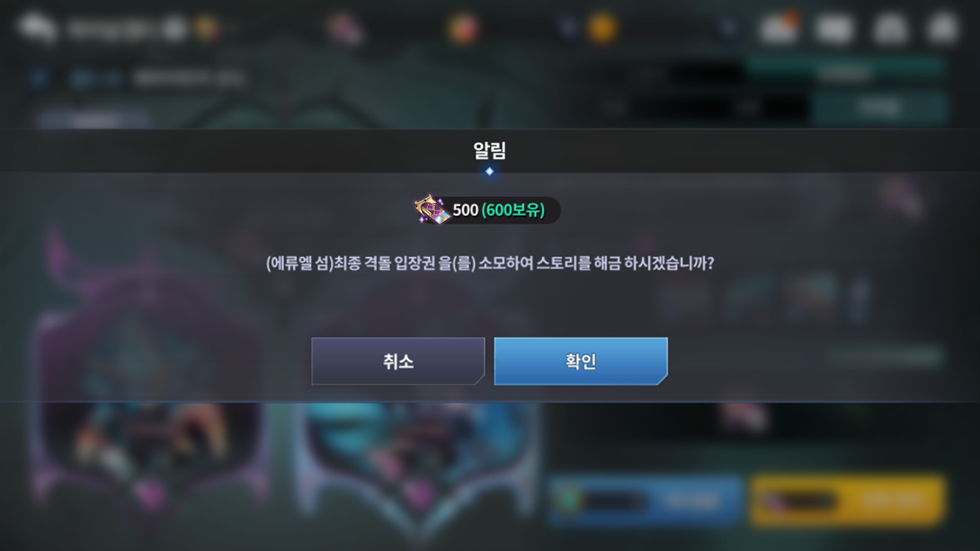The width and height of the screenshot is (980, 551).
Task: Click the second-from-right top bar icon
Action: 890,28
